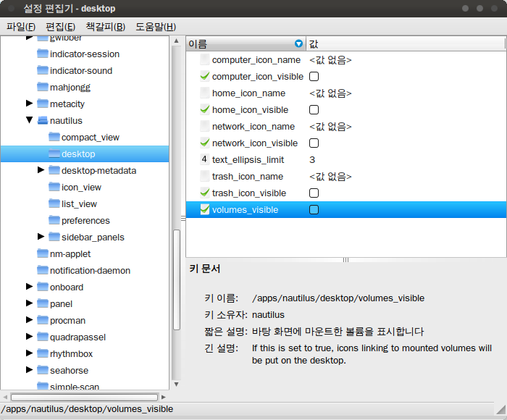Expand the seahorse tree node

[30, 369]
